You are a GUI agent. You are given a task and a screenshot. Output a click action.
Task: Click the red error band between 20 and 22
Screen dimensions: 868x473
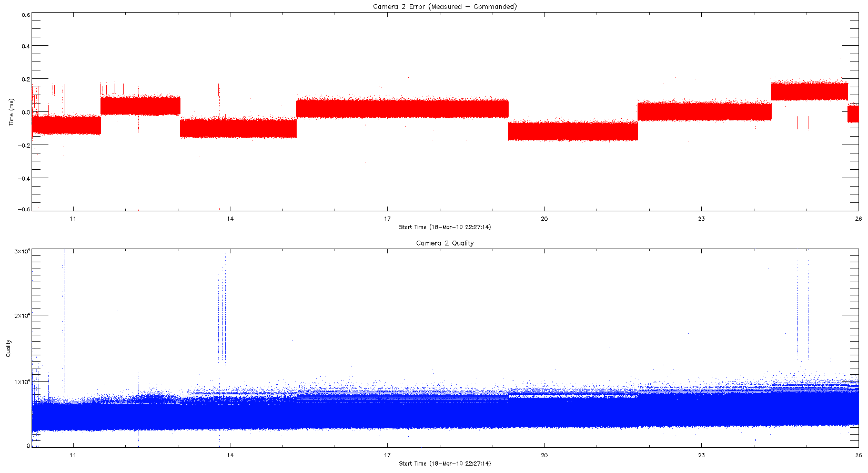573,131
